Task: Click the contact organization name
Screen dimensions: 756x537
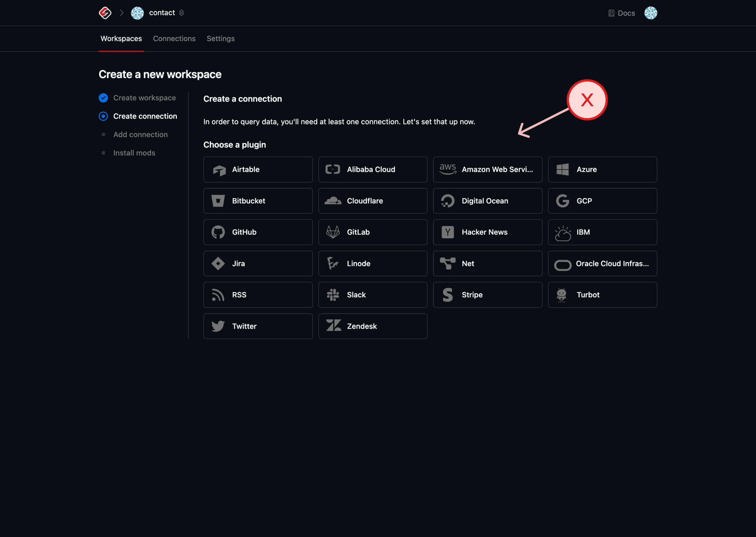Action: pyautogui.click(x=162, y=13)
